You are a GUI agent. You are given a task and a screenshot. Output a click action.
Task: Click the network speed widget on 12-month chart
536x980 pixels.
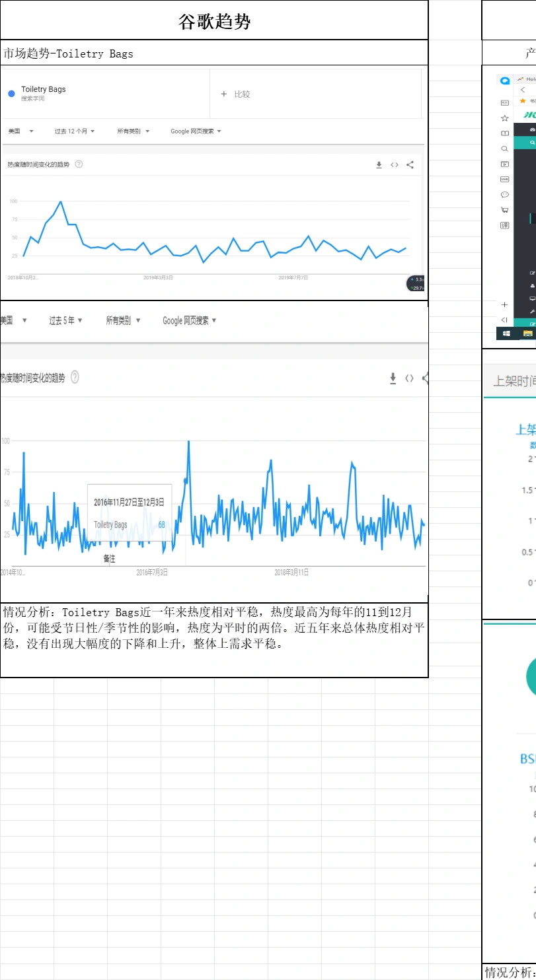[416, 284]
